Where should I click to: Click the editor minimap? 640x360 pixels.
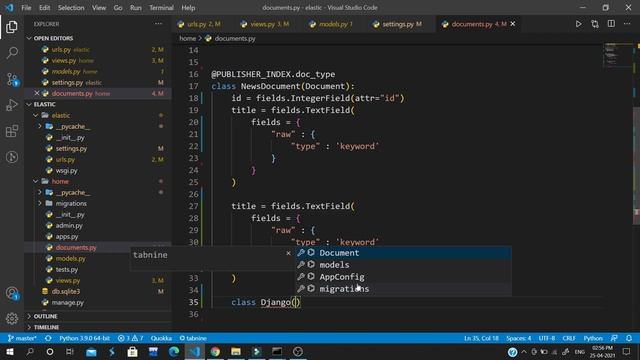(x=617, y=55)
